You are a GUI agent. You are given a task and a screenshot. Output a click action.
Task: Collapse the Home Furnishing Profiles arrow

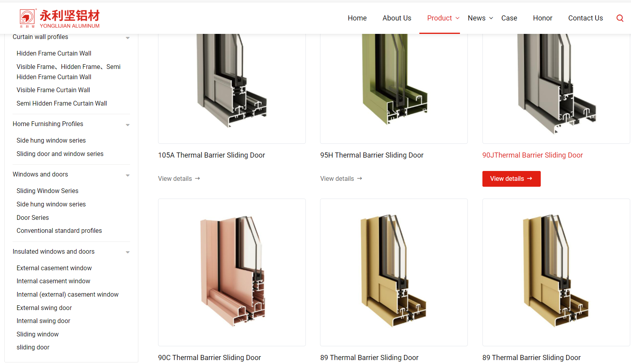(x=128, y=125)
